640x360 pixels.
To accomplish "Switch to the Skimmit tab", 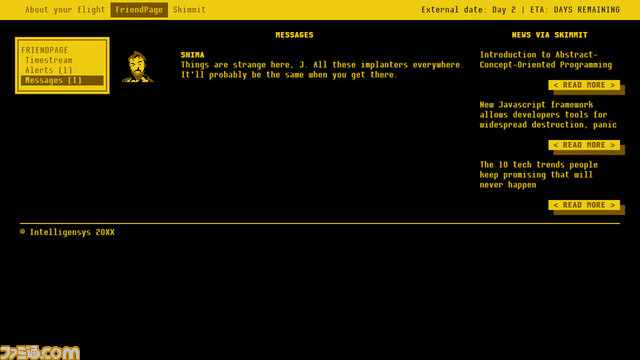I will click(189, 9).
